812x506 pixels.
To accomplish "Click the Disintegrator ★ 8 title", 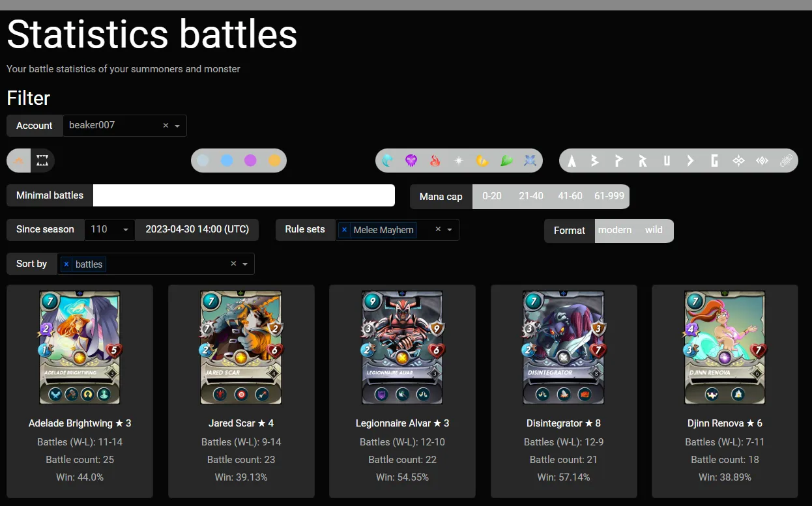I will [x=564, y=423].
